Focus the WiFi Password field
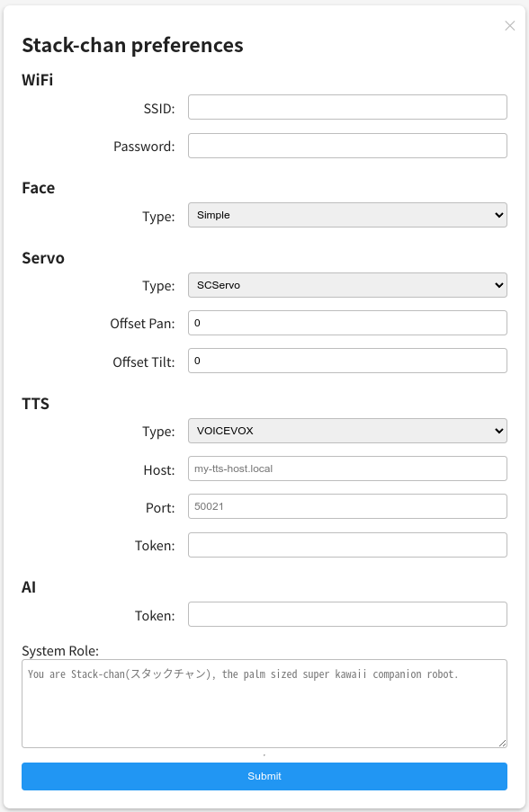This screenshot has width=529, height=812. click(347, 146)
